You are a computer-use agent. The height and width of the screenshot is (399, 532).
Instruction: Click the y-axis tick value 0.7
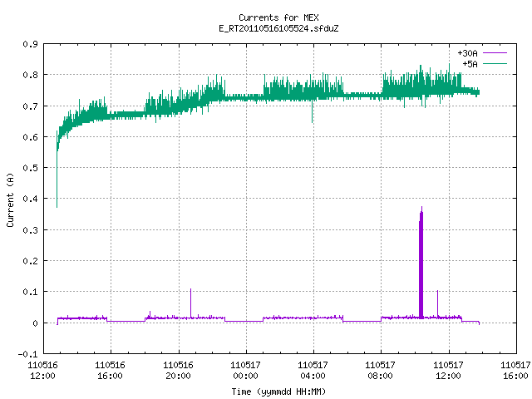click(x=30, y=106)
